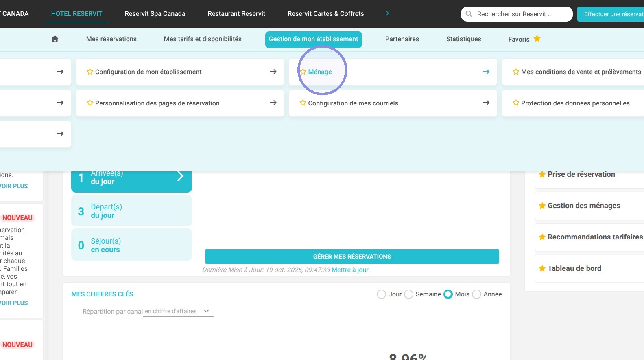644x360 pixels.
Task: Open Partenaires menu
Action: [402, 39]
